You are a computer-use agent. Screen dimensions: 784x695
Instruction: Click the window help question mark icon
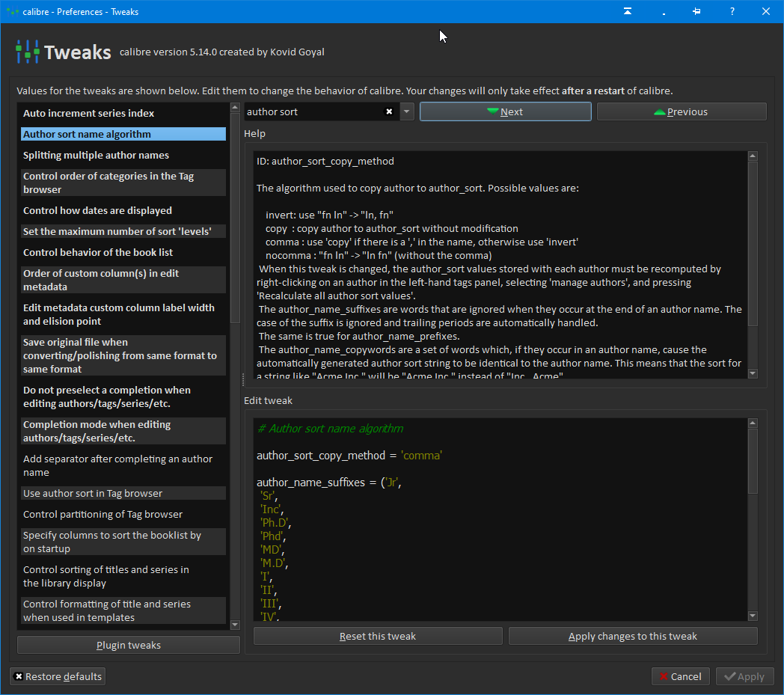[x=732, y=11]
